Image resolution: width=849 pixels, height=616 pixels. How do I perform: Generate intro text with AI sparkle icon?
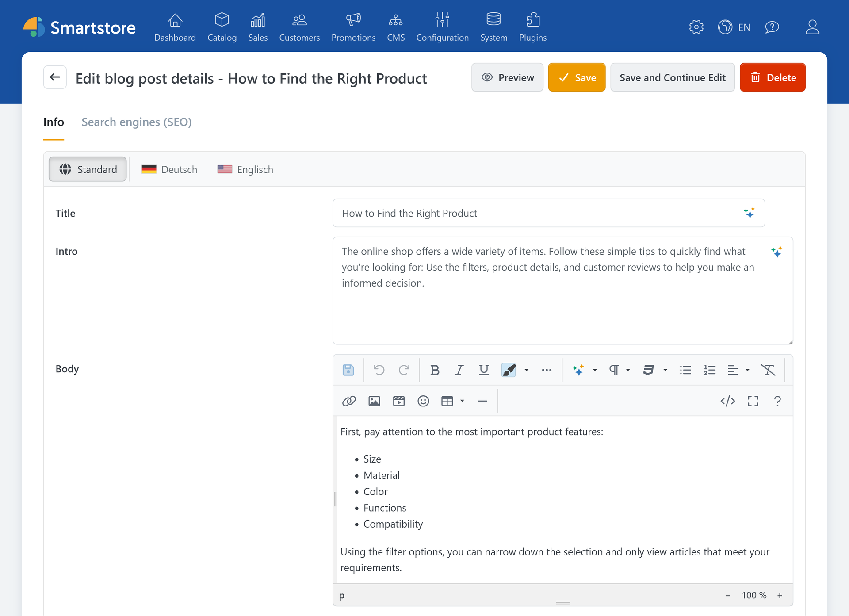(x=776, y=252)
